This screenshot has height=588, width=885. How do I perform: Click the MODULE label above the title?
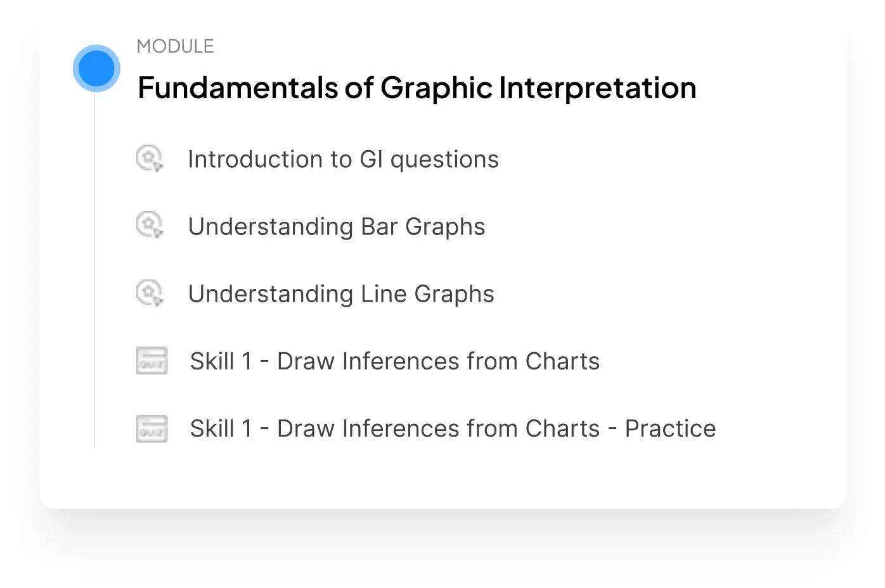176,46
